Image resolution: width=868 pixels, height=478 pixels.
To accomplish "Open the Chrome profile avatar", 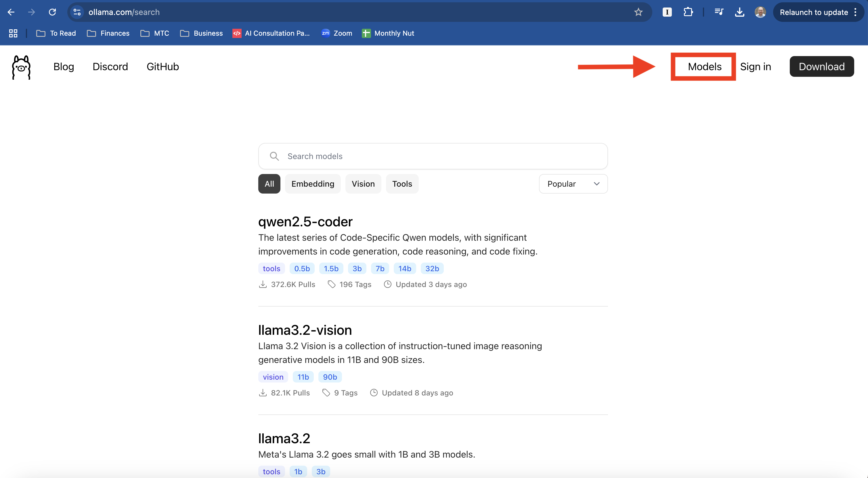I will [760, 12].
